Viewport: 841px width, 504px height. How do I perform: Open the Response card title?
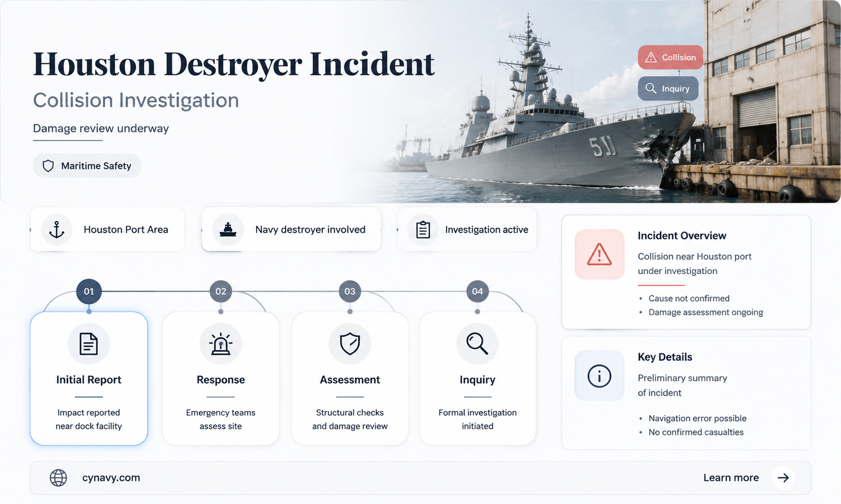(x=221, y=380)
